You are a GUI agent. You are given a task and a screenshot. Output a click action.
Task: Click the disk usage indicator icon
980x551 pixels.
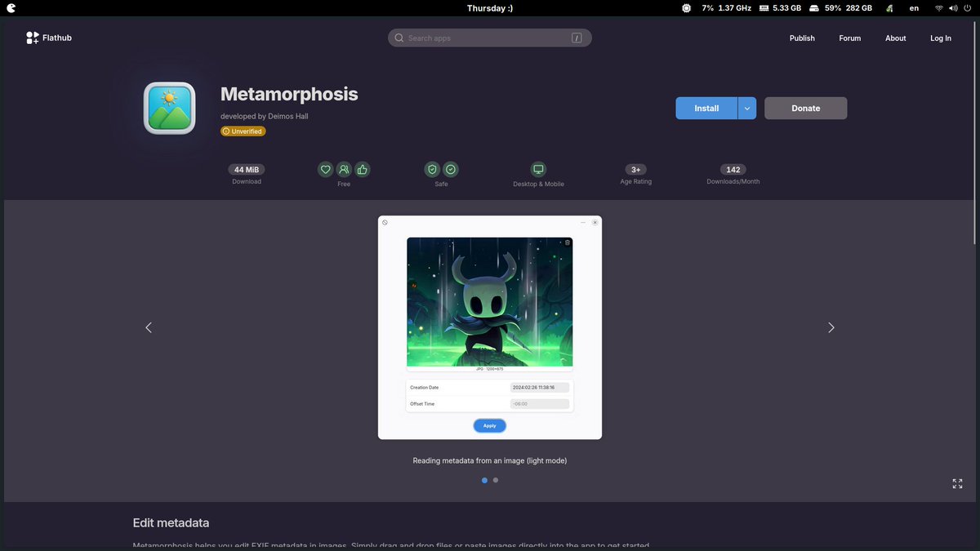pos(814,8)
